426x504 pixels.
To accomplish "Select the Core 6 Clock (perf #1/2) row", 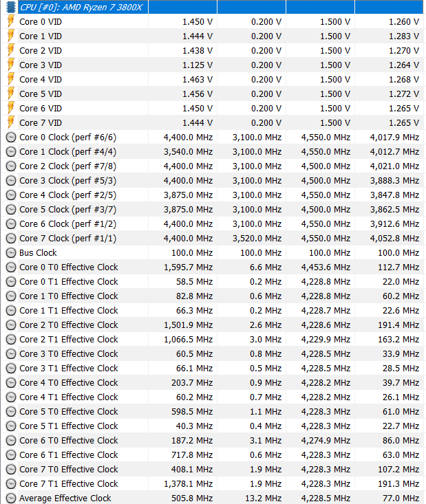I will [x=68, y=223].
